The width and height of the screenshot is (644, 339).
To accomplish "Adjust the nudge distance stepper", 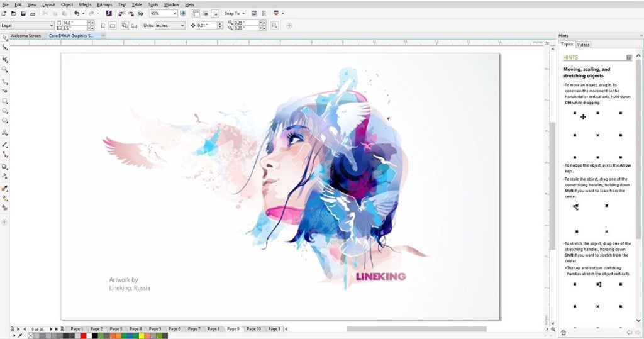I will [x=220, y=26].
